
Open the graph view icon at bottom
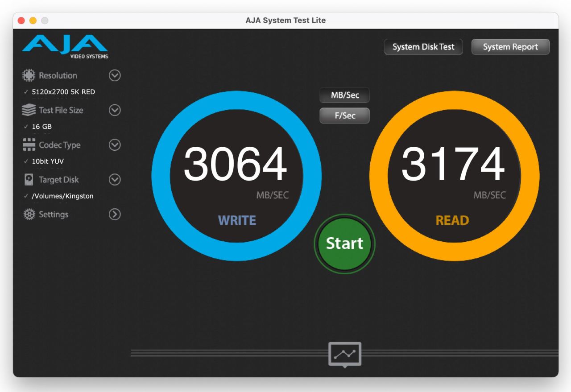(344, 355)
